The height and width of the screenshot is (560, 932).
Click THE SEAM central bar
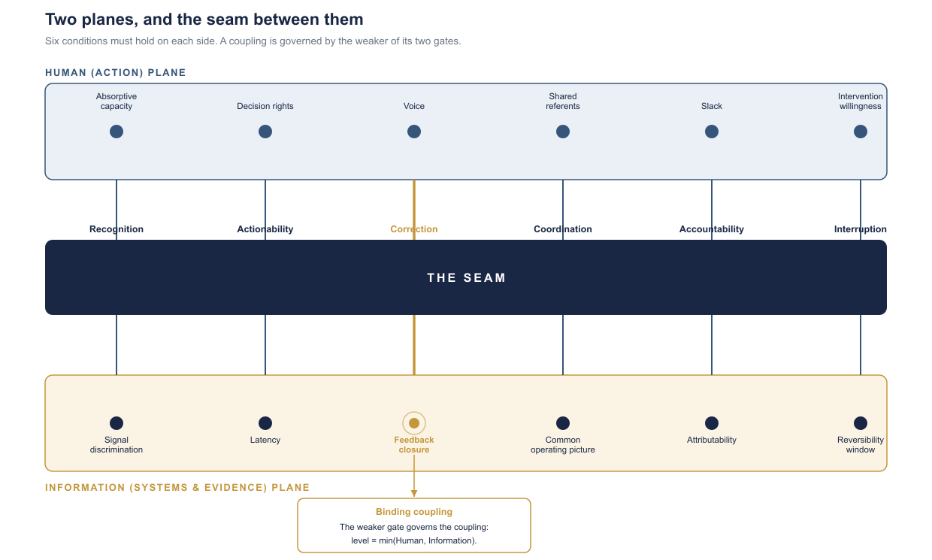pos(466,277)
